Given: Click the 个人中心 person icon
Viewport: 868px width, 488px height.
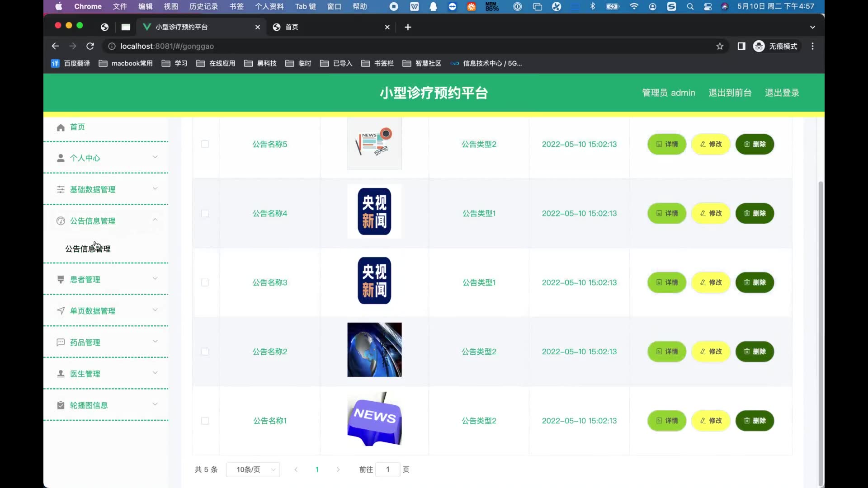Looking at the screenshot, I should [61, 158].
